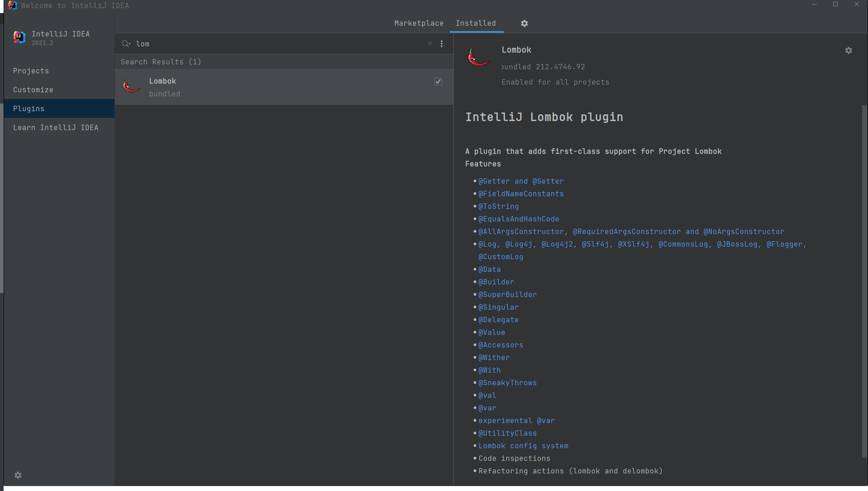This screenshot has height=491, width=868.
Task: Click the details panel vertical scrollbar
Action: [x=864, y=281]
